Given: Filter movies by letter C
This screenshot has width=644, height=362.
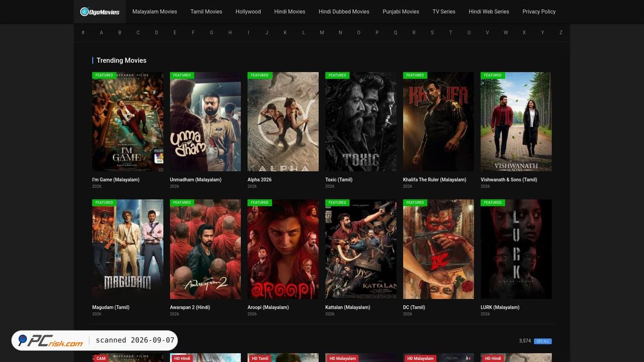Looking at the screenshot, I should (138, 32).
